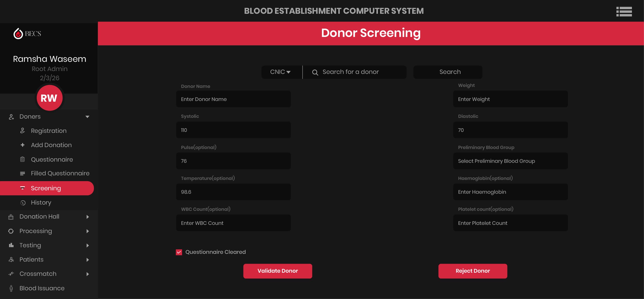Click the RW avatar circle
This screenshot has height=299, width=644.
[x=49, y=98]
